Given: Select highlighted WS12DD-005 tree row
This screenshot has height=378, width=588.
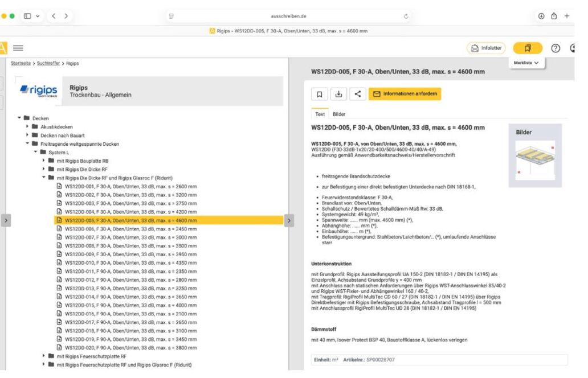Looking at the screenshot, I should click(169, 220).
